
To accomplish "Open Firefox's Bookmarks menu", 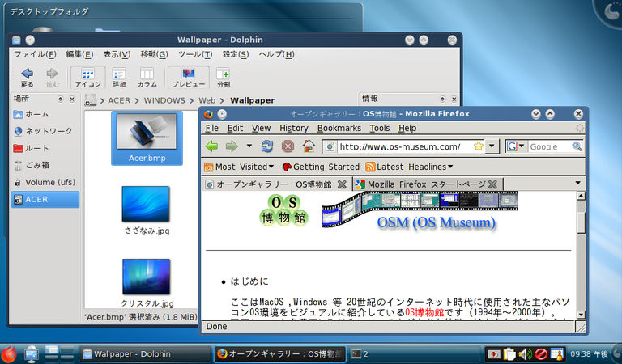I will 339,129.
